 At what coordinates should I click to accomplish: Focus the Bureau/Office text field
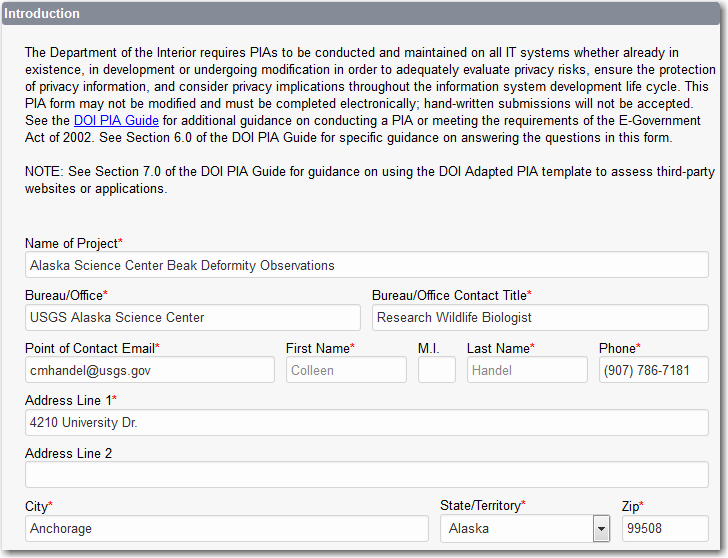193,318
